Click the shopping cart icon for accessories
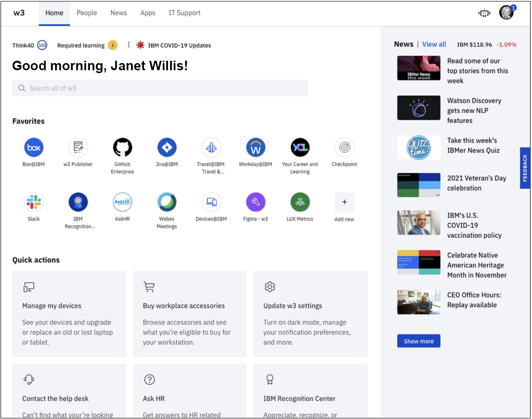532x419 pixels. pyautogui.click(x=149, y=287)
